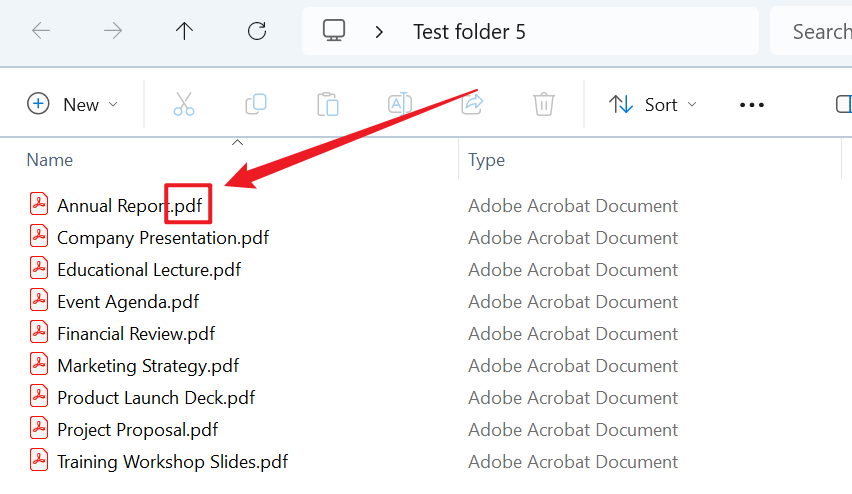
Task: Click the Cut scissors icon
Action: [184, 104]
